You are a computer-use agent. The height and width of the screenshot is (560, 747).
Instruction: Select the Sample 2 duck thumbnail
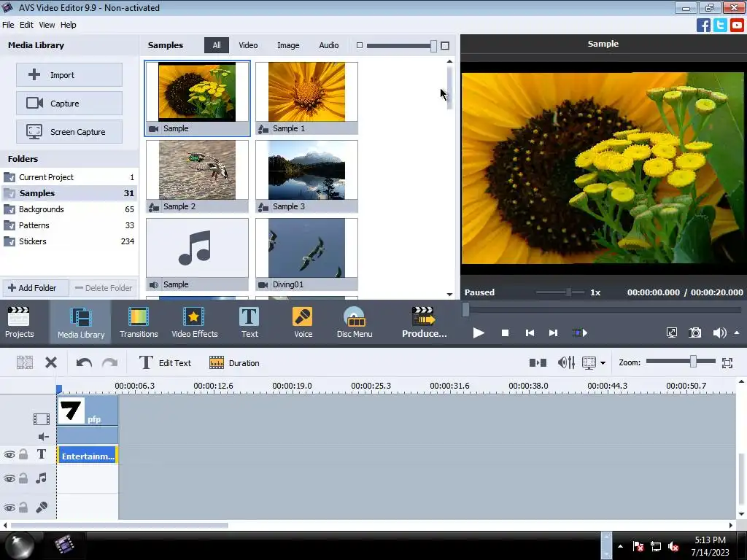point(197,176)
